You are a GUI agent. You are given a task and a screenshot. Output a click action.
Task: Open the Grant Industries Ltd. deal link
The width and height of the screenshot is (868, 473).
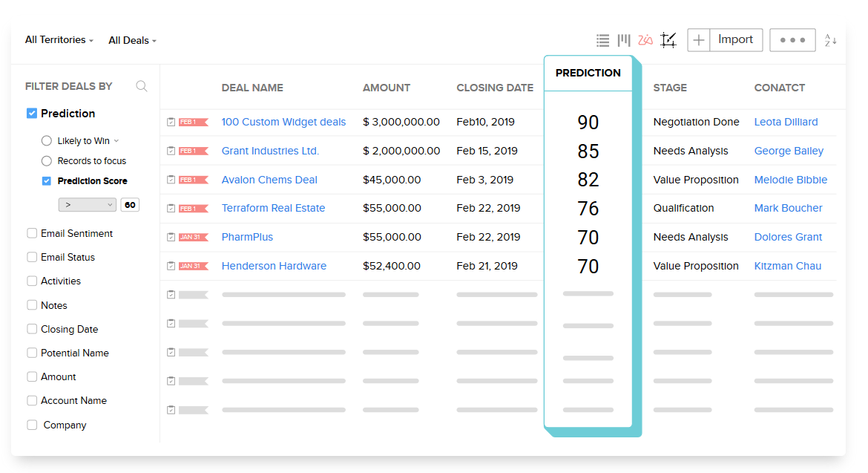tap(269, 150)
